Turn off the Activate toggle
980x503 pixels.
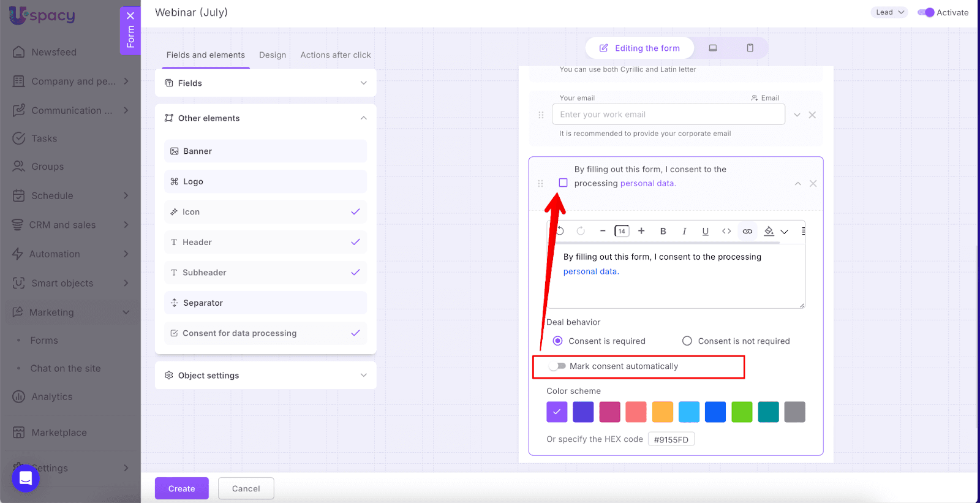click(925, 12)
